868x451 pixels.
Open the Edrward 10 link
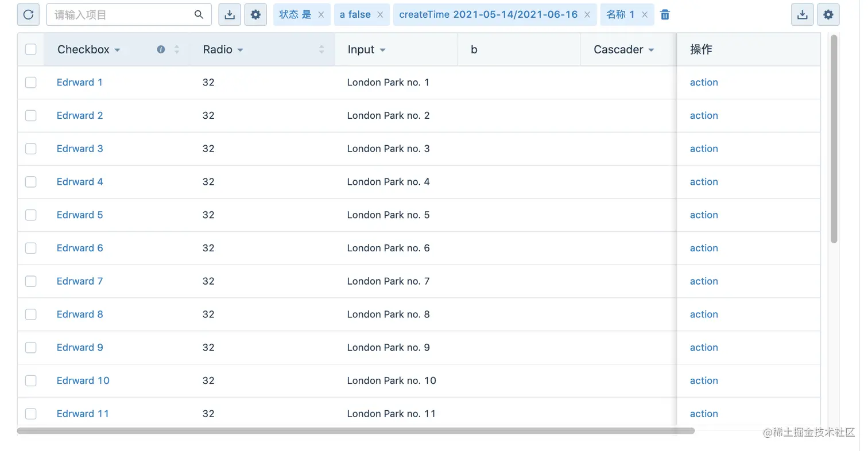[x=83, y=380]
